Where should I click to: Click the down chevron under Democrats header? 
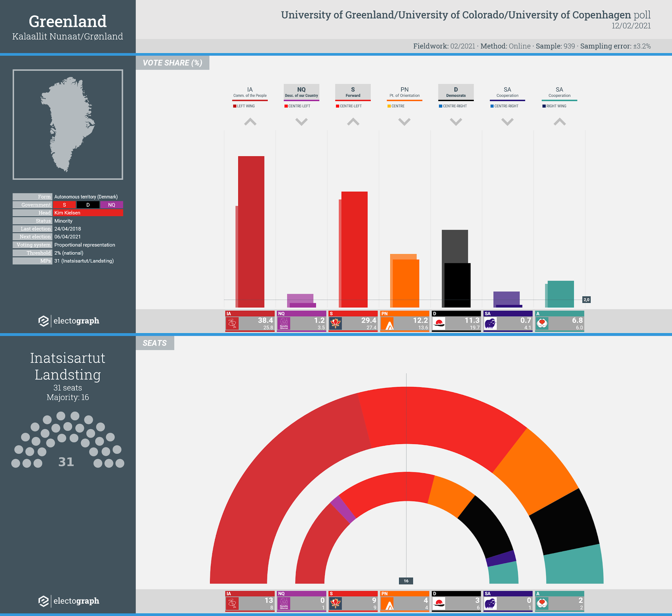point(456,122)
